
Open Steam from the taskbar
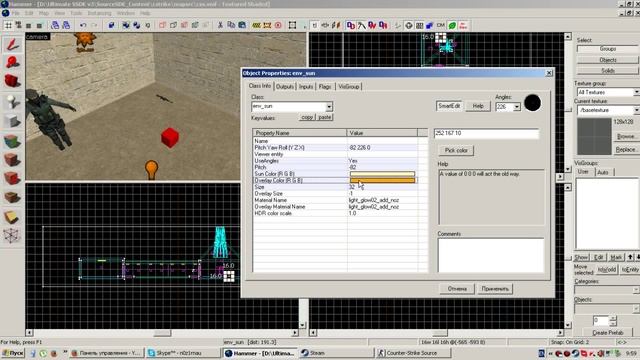point(336,353)
